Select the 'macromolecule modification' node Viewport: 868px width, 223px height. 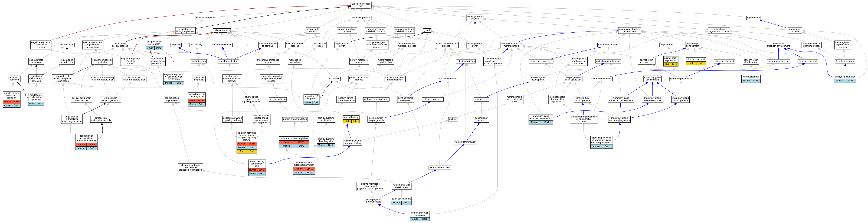click(385, 61)
